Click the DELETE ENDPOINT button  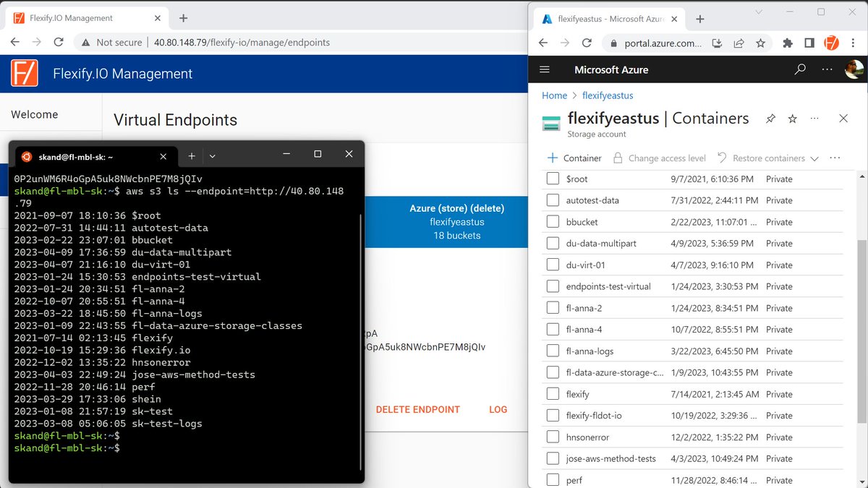pos(418,409)
